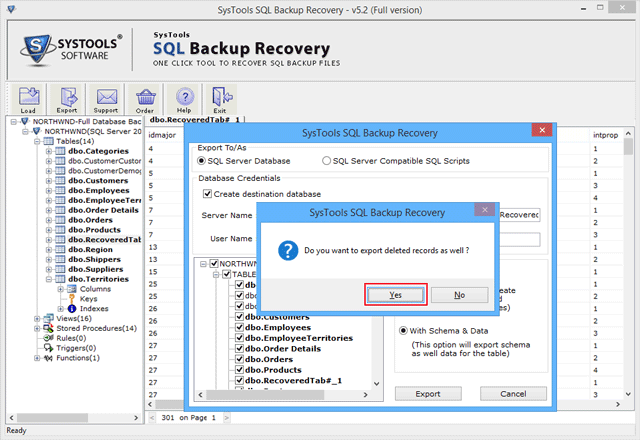Uncheck the dbo.Products export checkbox
The width and height of the screenshot is (640, 440).
pos(240,370)
